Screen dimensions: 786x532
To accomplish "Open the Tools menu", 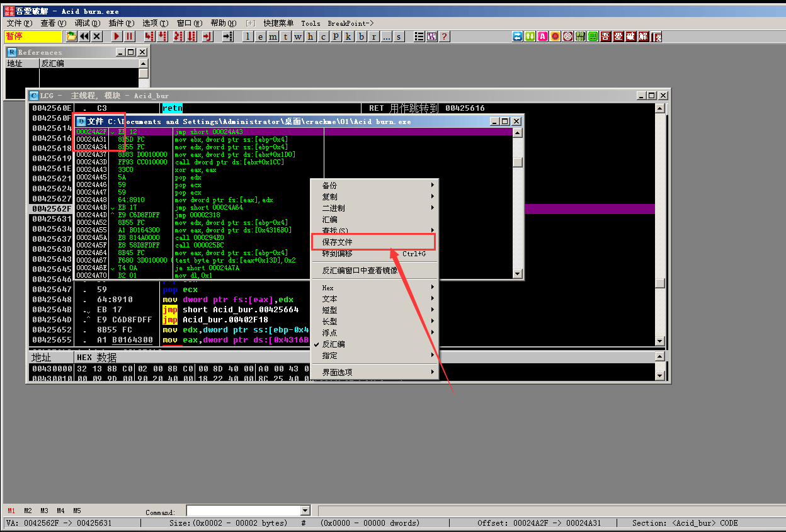I will 310,23.
